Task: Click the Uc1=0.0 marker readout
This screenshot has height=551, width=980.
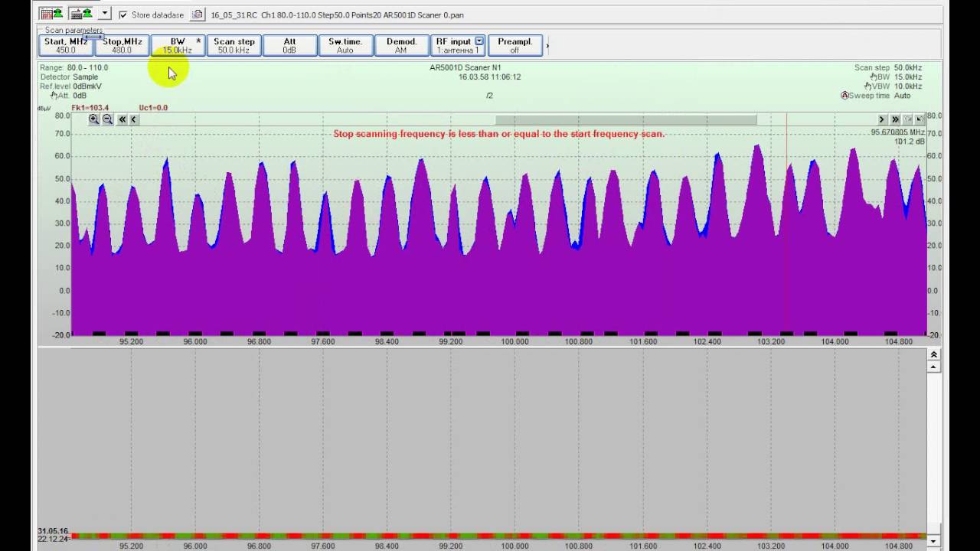Action: coord(153,108)
